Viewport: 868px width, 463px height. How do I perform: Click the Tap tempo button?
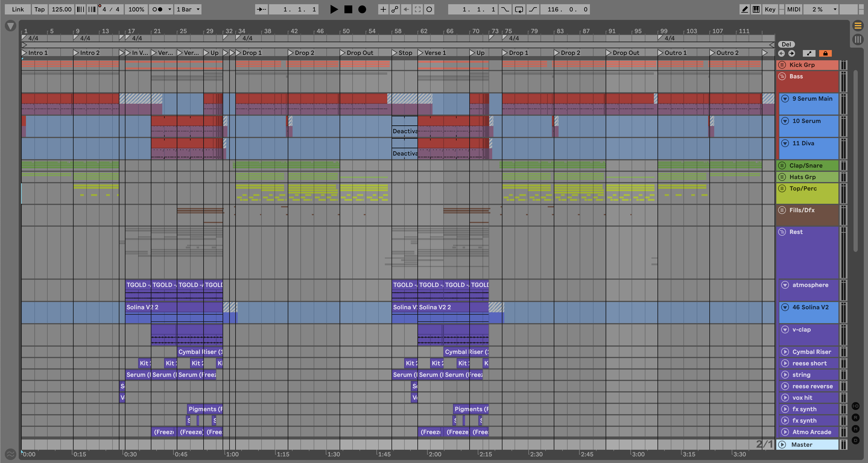tap(40, 9)
